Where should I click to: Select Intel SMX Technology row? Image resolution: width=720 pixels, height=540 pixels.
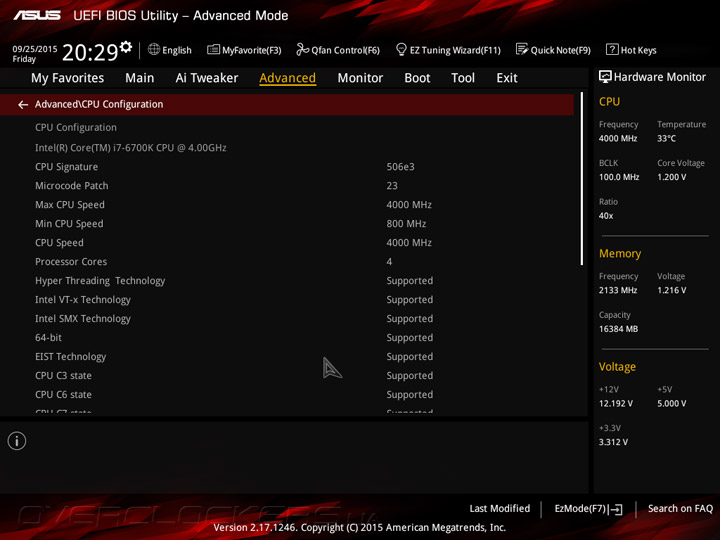(287, 319)
